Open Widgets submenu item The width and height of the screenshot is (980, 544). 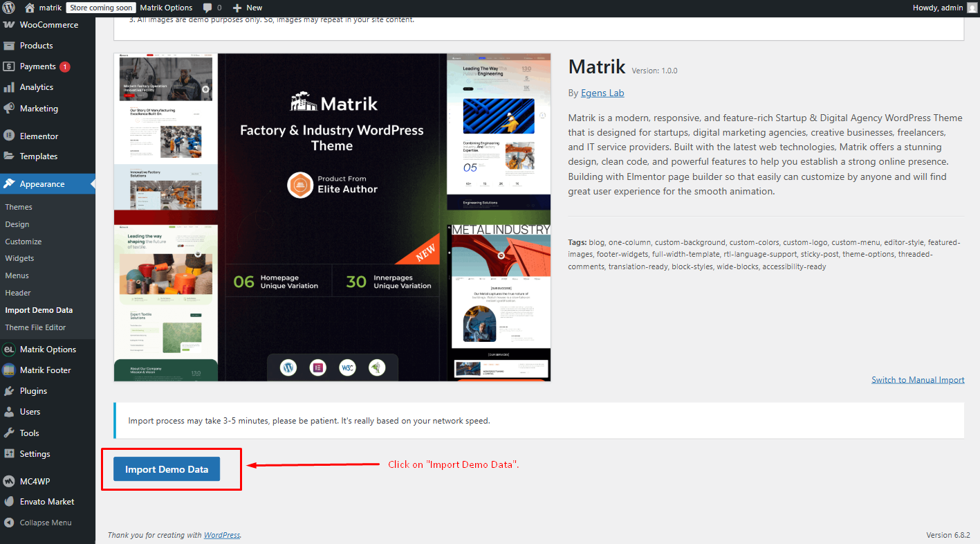[19, 258]
